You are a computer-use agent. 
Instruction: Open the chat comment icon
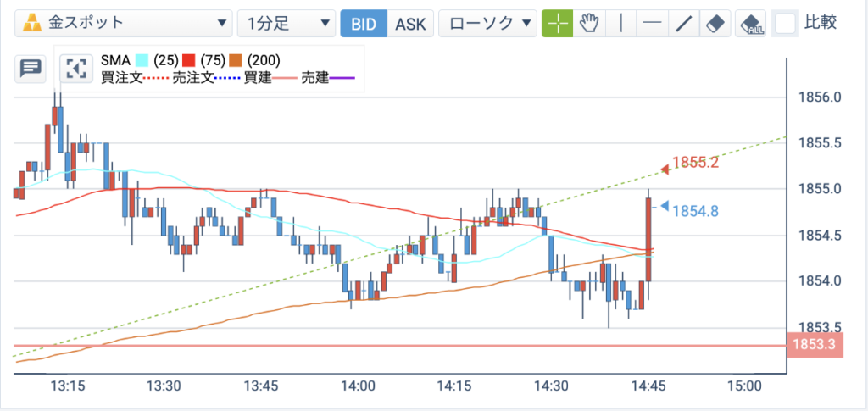(x=31, y=69)
